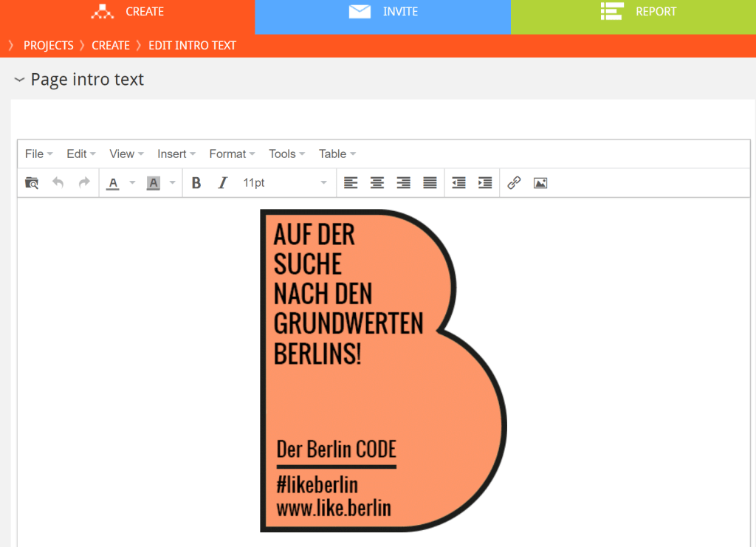Decrease the paragraph indent
Screen dimensions: 756x547
click(458, 183)
